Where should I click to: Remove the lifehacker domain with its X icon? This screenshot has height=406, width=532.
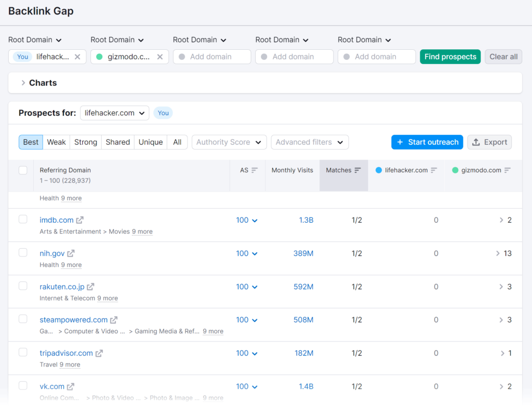(77, 57)
